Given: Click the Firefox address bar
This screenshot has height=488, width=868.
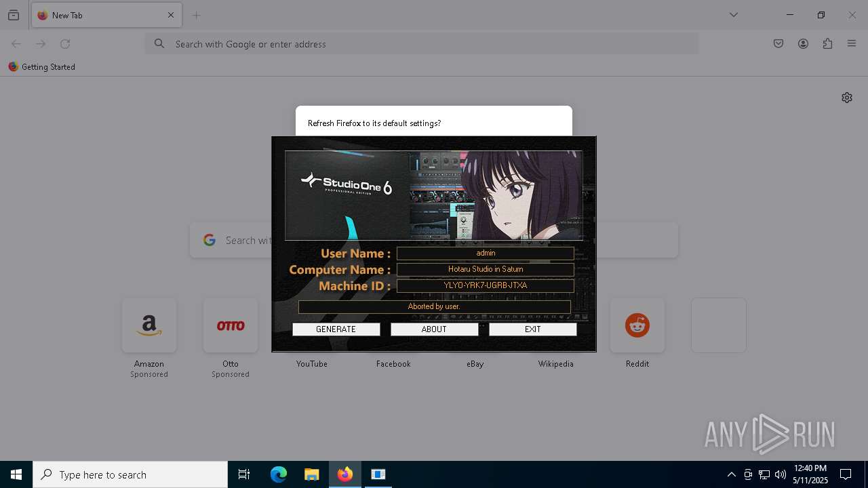Looking at the screenshot, I should pos(422,44).
